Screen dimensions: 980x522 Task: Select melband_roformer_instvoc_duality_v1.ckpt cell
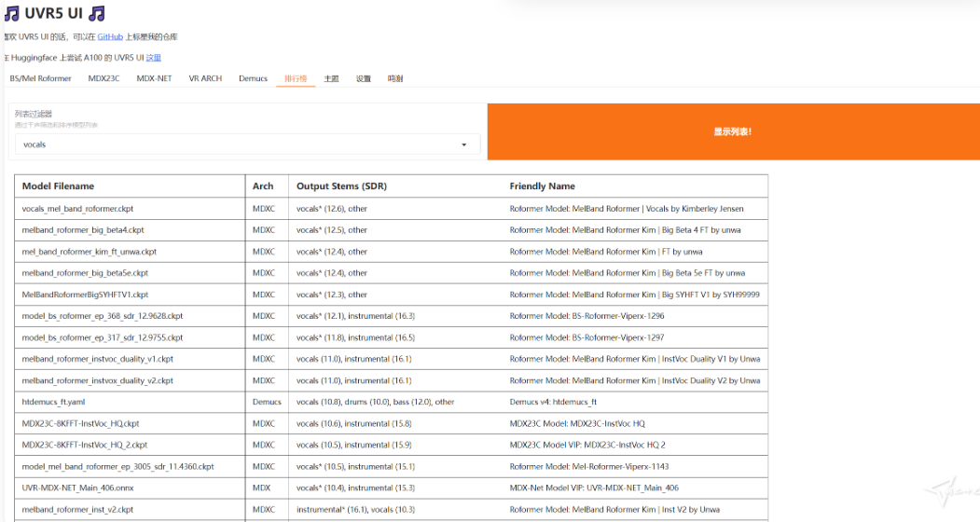pyautogui.click(x=130, y=359)
